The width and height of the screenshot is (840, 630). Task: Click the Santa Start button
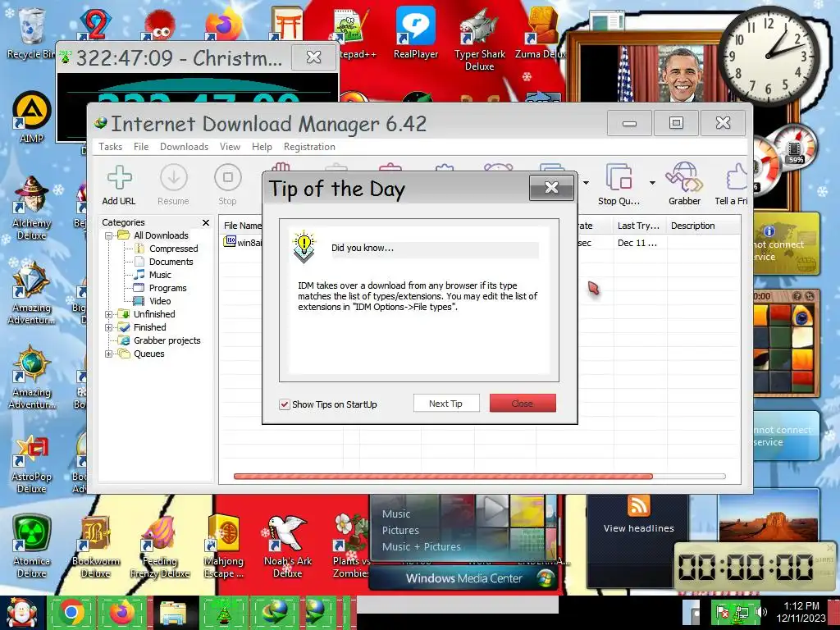[21, 613]
